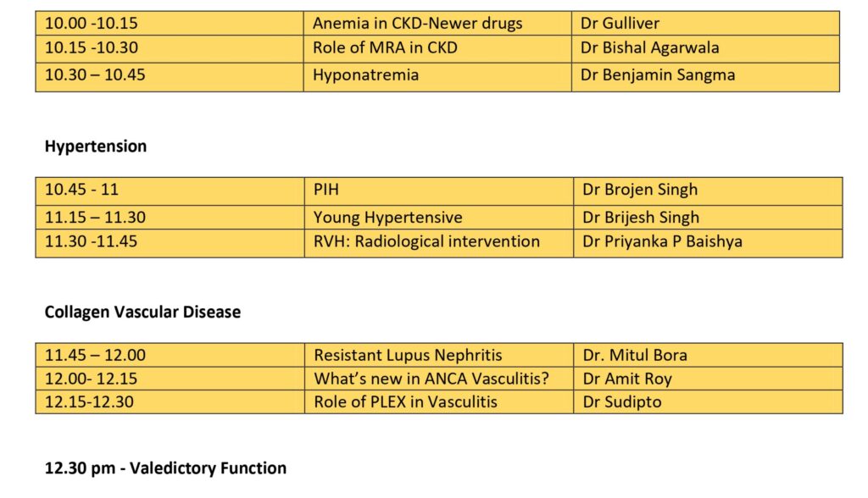Select the 'Young Hypertensive' topic
This screenshot has height=498, width=868.
tap(387, 218)
